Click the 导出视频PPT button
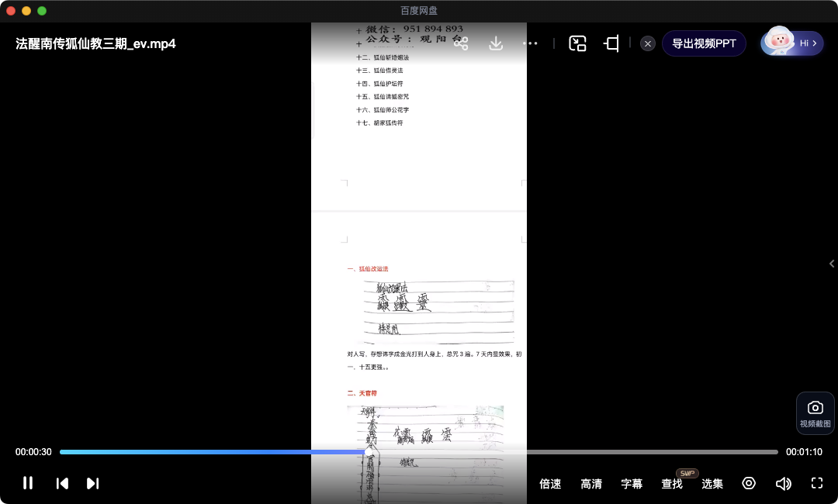Viewport: 838px width, 504px height. [x=704, y=43]
